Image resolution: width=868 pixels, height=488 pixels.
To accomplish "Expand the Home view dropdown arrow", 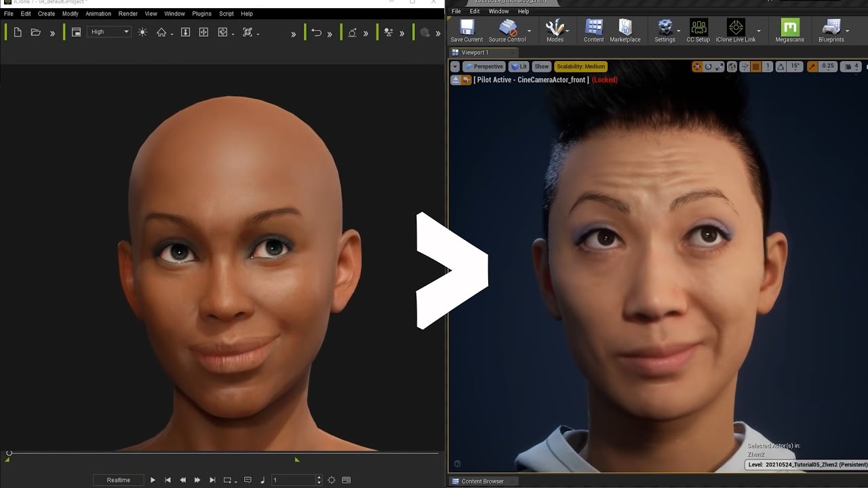I will [x=172, y=34].
